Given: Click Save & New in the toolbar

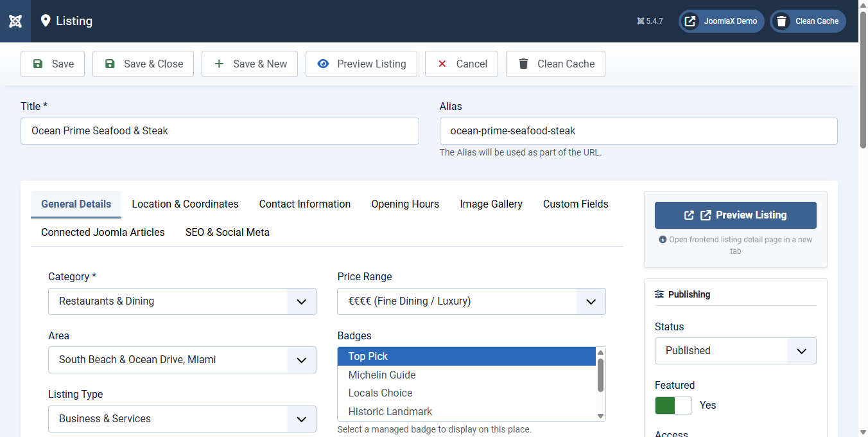Looking at the screenshot, I should tap(250, 64).
